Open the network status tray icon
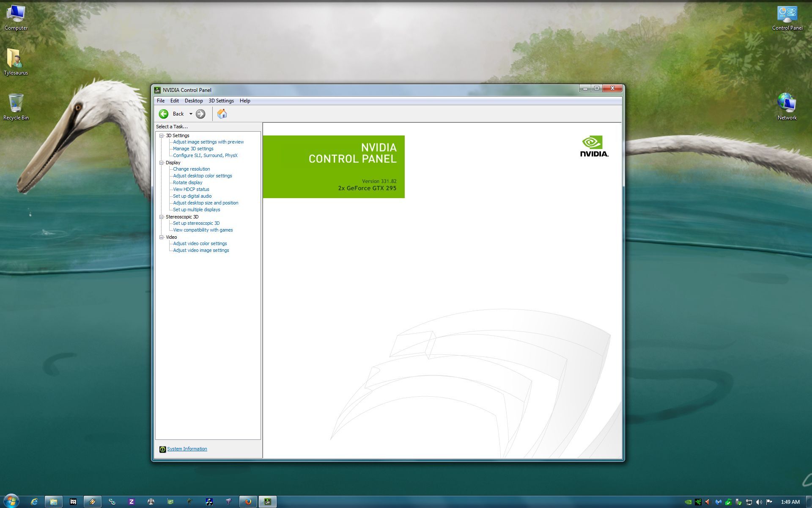Image resolution: width=812 pixels, height=508 pixels. (749, 502)
